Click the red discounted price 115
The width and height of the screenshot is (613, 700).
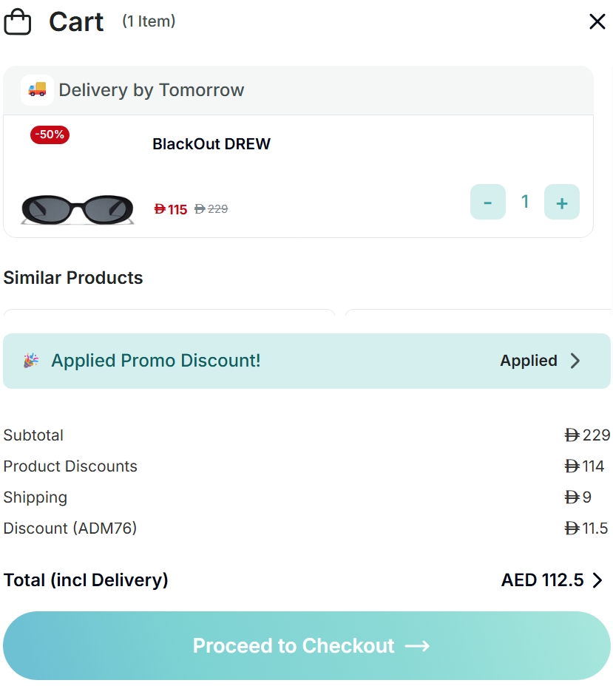pos(171,209)
